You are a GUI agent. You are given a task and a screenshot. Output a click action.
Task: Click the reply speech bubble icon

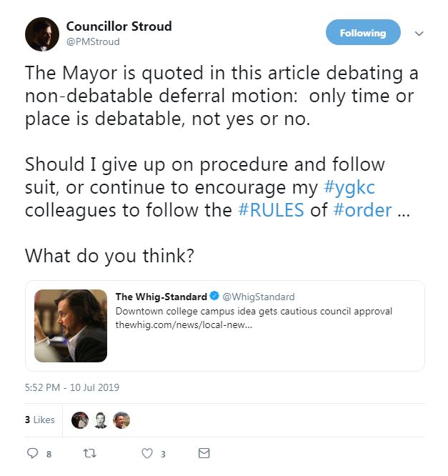point(32,453)
